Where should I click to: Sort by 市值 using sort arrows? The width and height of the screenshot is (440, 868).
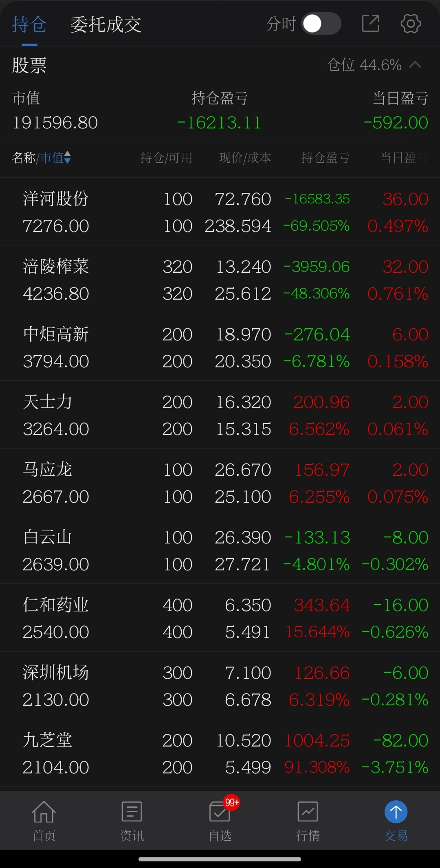68,157
